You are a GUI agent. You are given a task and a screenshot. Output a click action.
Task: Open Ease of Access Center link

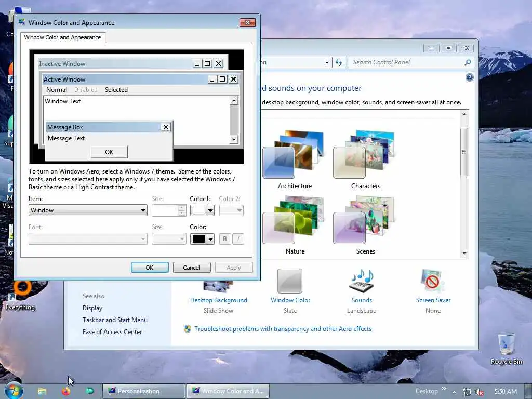[112, 332]
